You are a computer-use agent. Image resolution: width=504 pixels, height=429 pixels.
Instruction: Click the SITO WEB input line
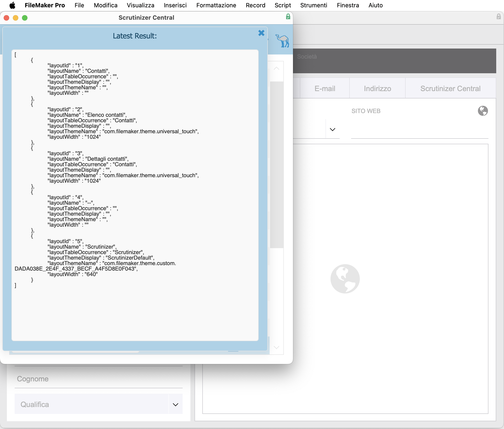419,129
